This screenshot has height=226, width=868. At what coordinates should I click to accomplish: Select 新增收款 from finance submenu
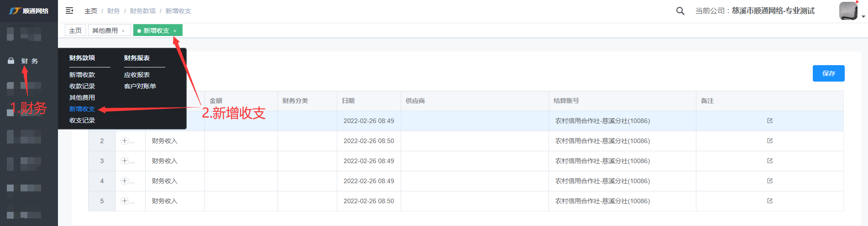82,75
